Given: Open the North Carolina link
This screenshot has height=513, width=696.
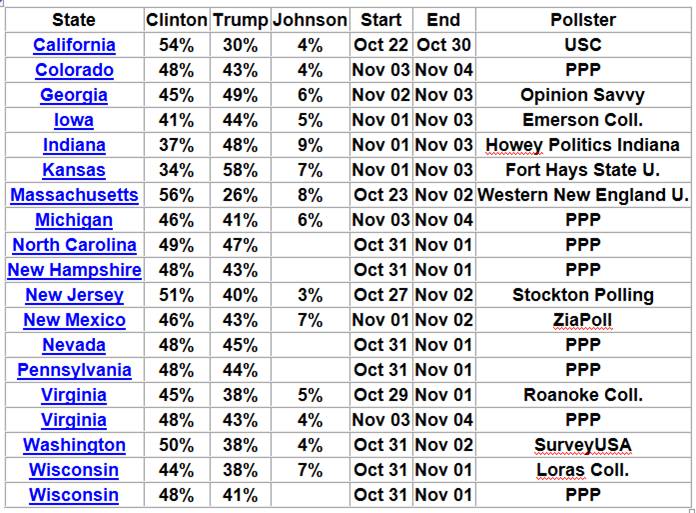Looking at the screenshot, I should click(x=74, y=245).
